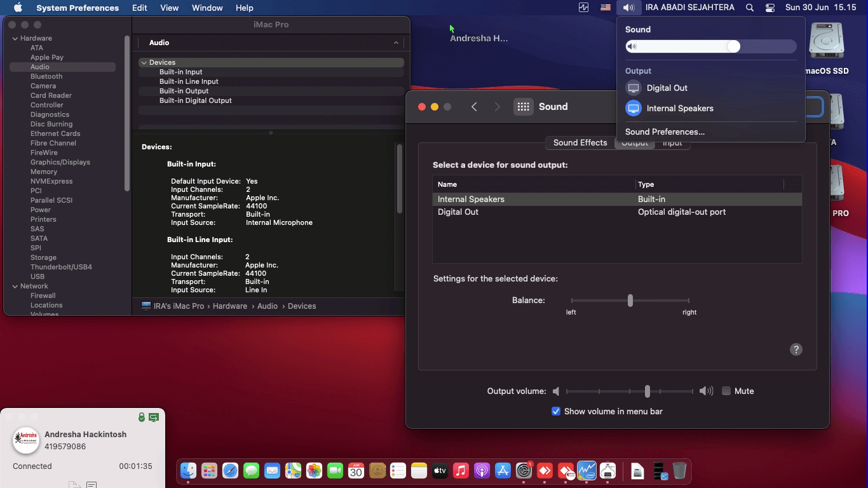Open the Help menu
The image size is (868, 488).
tap(244, 8)
